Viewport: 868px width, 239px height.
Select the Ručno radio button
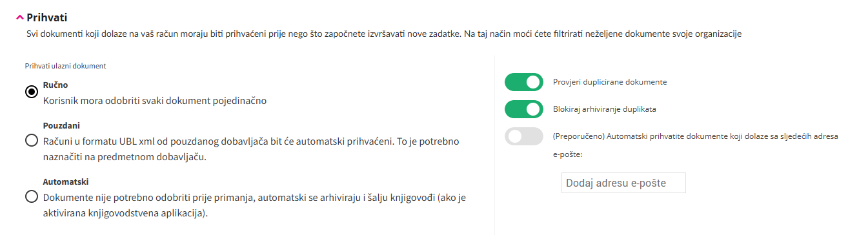31,92
